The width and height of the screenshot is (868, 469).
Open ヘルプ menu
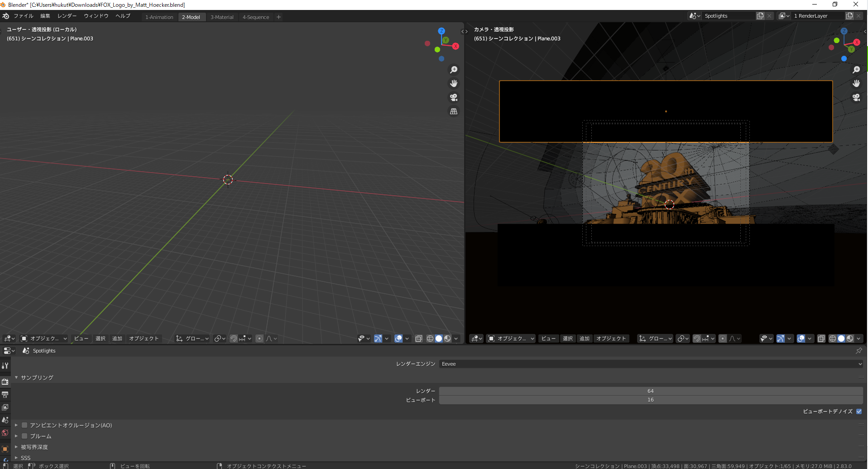[123, 16]
